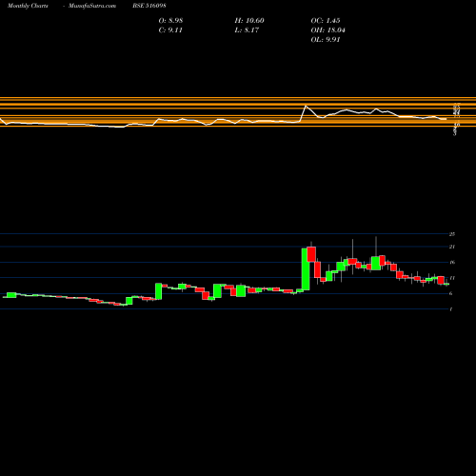Open the MunafaSutra.com label
The image size is (476, 476).
pos(92,6)
